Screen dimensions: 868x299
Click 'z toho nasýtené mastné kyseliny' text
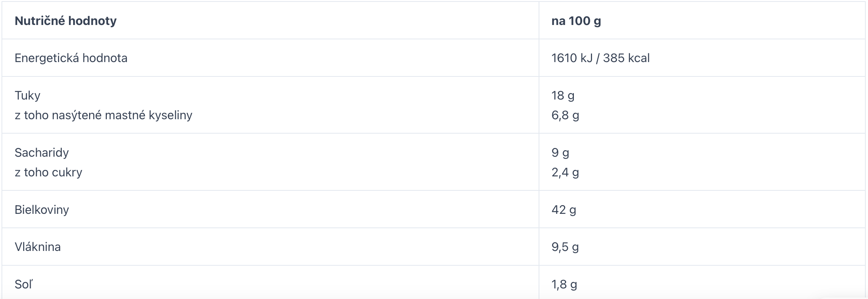[x=103, y=115]
